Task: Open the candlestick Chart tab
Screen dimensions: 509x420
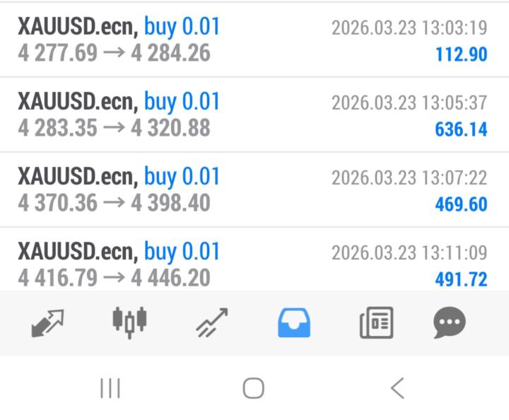Action: tap(129, 322)
